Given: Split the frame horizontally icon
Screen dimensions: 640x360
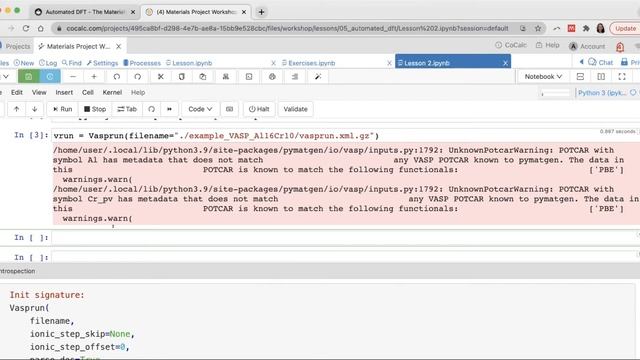Looking at the screenshot, I should tap(580, 76).
